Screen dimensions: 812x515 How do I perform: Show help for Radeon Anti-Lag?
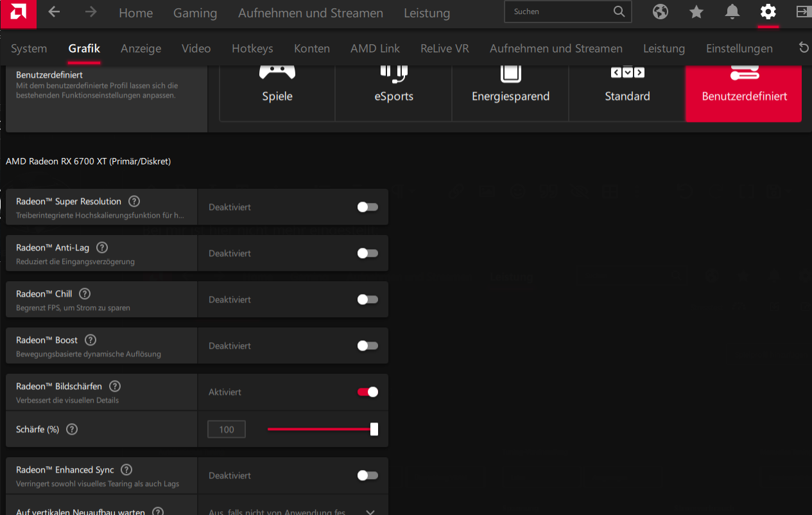pyautogui.click(x=102, y=247)
